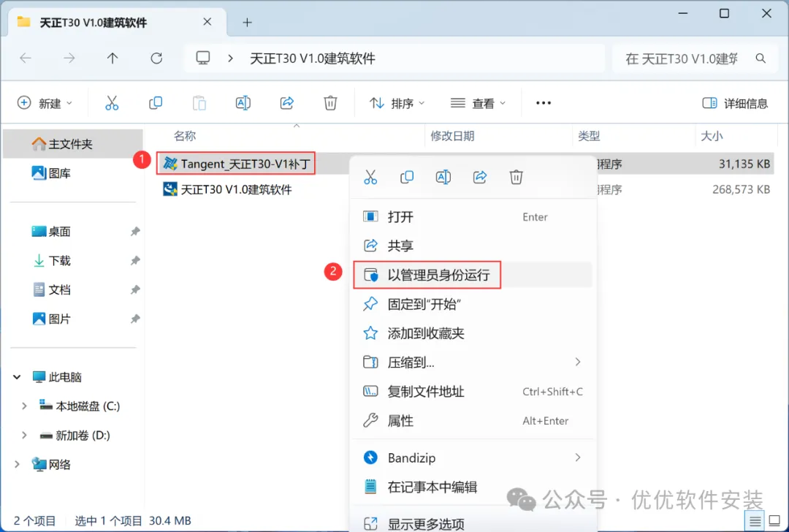
Task: Sort by the 类型 column header
Action: [590, 136]
